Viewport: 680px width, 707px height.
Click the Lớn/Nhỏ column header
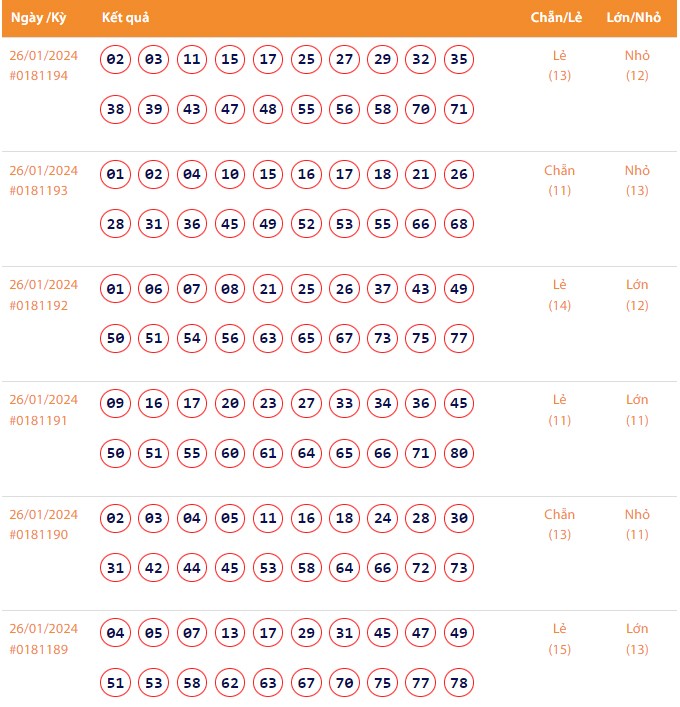pos(634,19)
